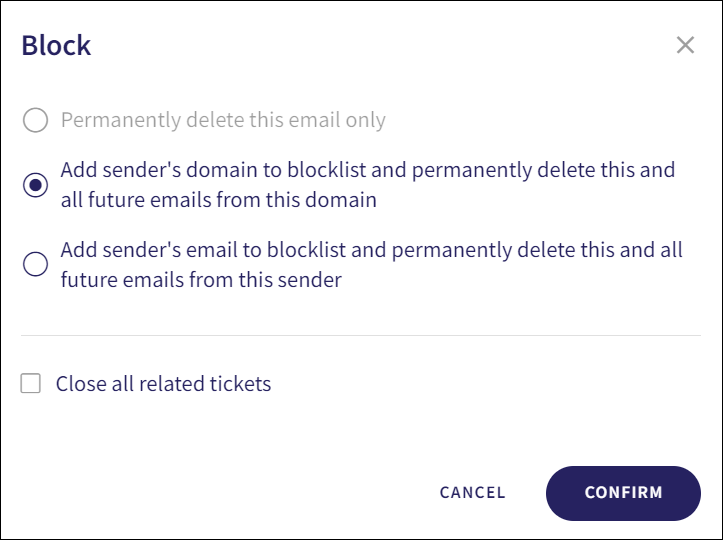The width and height of the screenshot is (723, 540).
Task: Click the "Block" dialog title
Action: [56, 45]
